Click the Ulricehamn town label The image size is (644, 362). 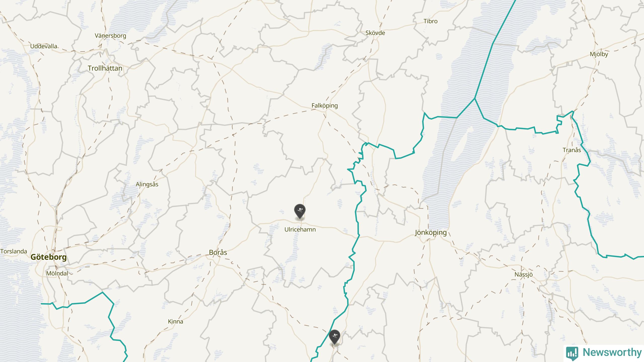(300, 230)
